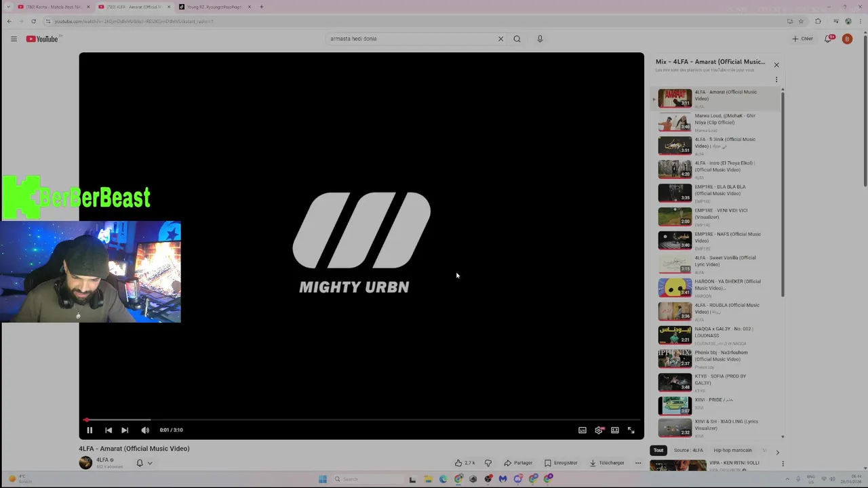Play EMP1RE VENI VIDI VICI visualizer

pyautogui.click(x=715, y=217)
